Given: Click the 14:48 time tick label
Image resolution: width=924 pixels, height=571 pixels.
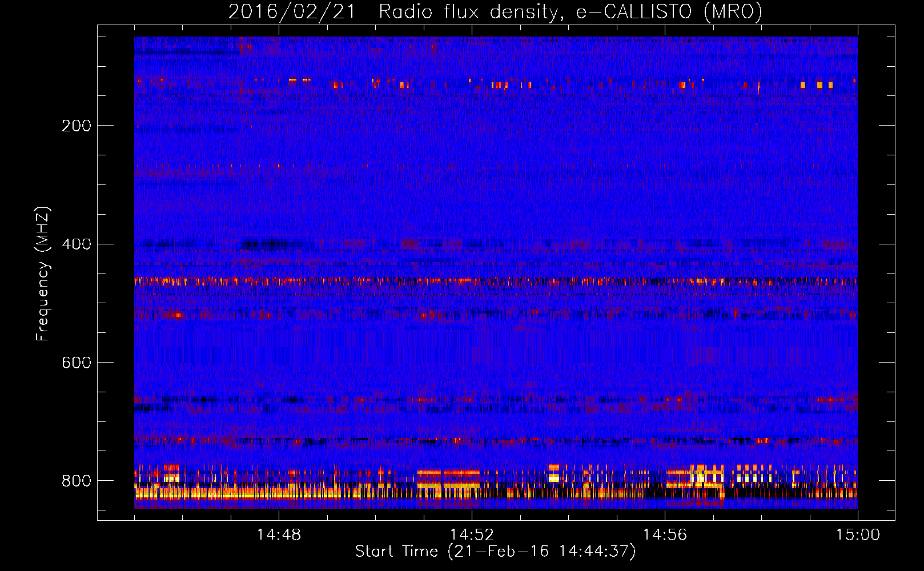Looking at the screenshot, I should pyautogui.click(x=279, y=535).
